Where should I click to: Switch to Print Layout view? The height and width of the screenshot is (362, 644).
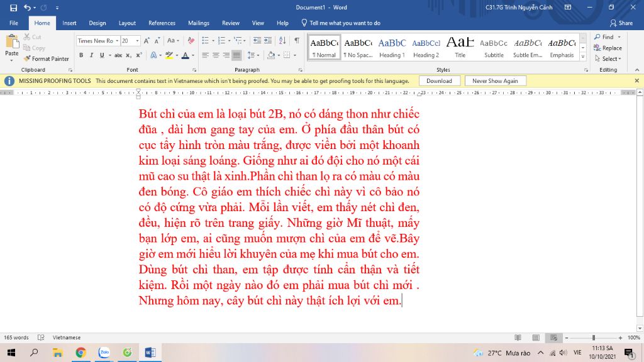pyautogui.click(x=536, y=337)
